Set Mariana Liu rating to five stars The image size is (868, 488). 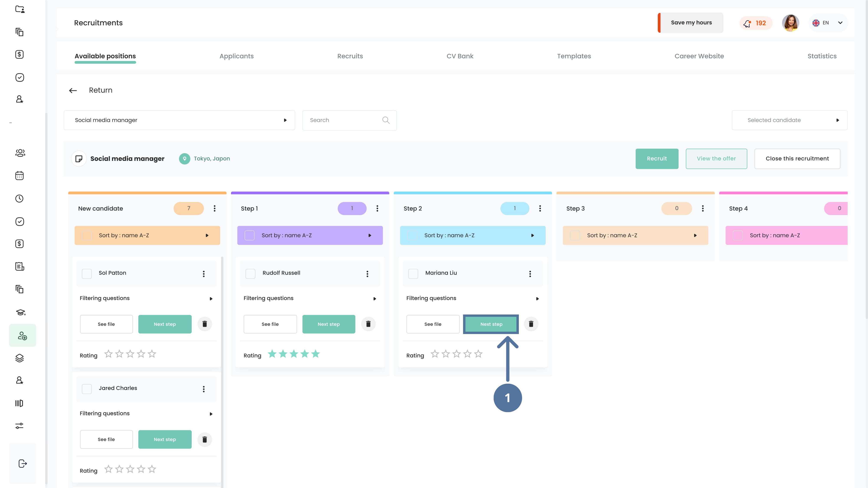478,354
